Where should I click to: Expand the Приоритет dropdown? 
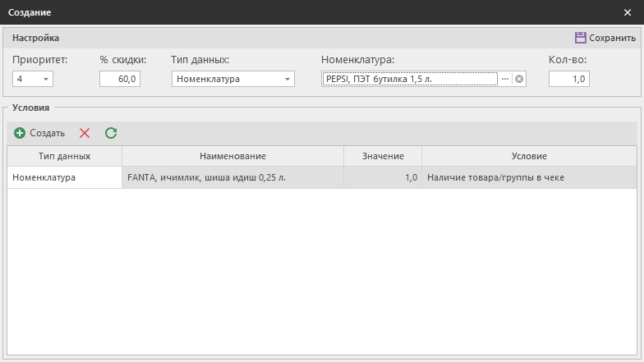click(x=45, y=80)
